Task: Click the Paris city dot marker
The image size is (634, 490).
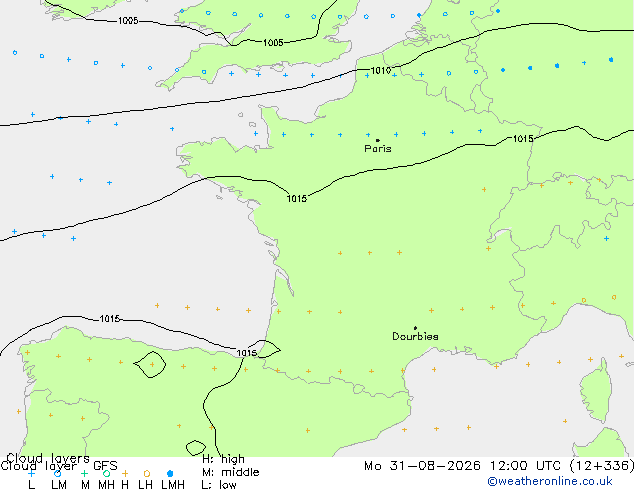Action: pos(378,140)
